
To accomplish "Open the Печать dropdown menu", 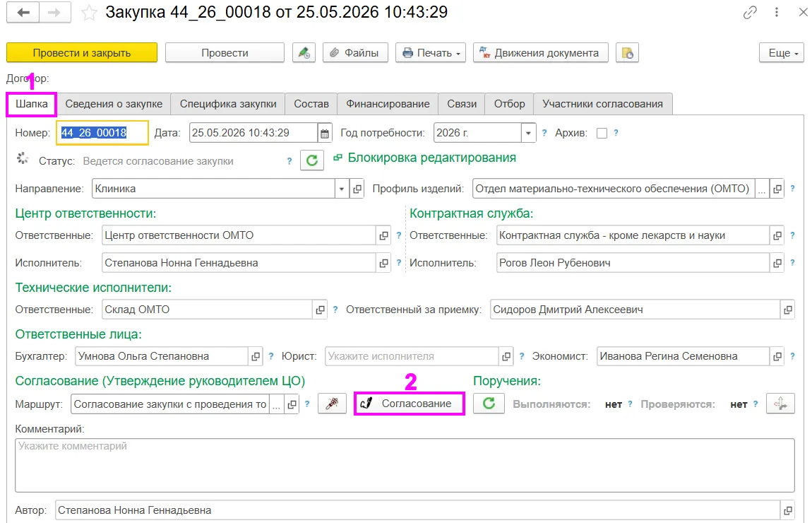I will click(431, 53).
